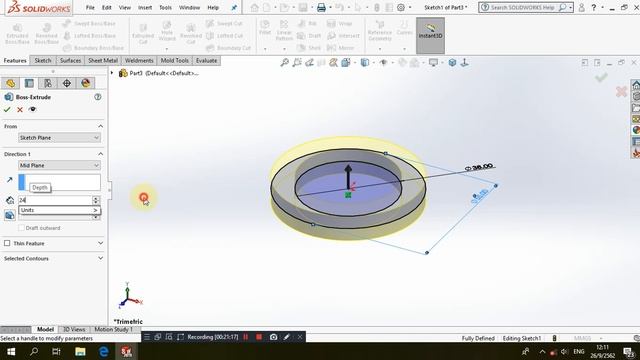Collapse the Direction 1 section
The width and height of the screenshot is (640, 360).
(100, 154)
